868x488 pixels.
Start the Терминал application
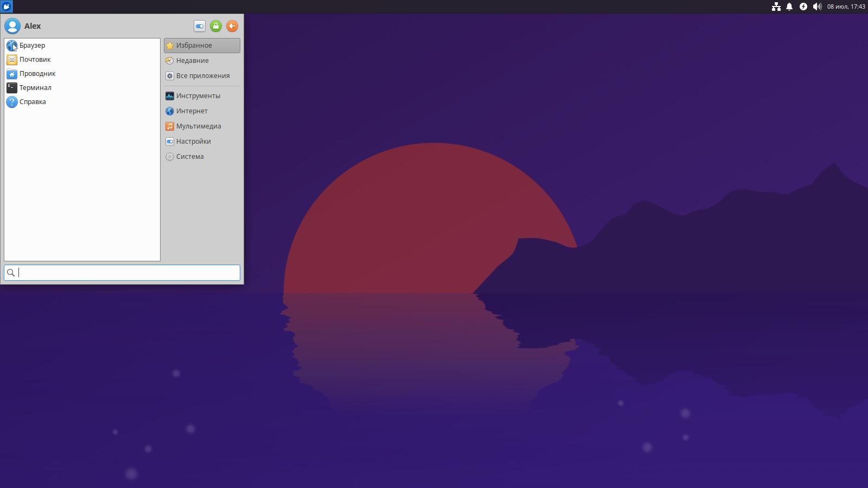82,88
